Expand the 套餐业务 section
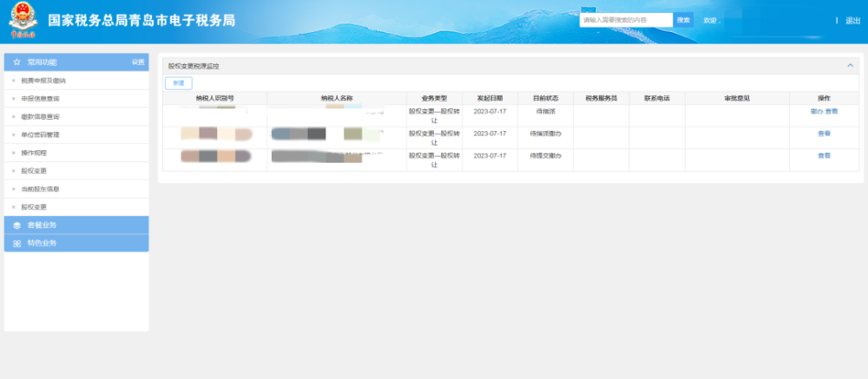 (x=42, y=225)
